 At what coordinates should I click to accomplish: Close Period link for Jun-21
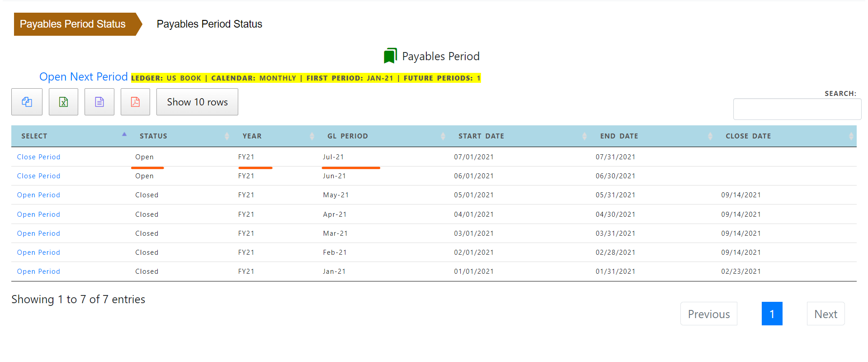tap(38, 176)
